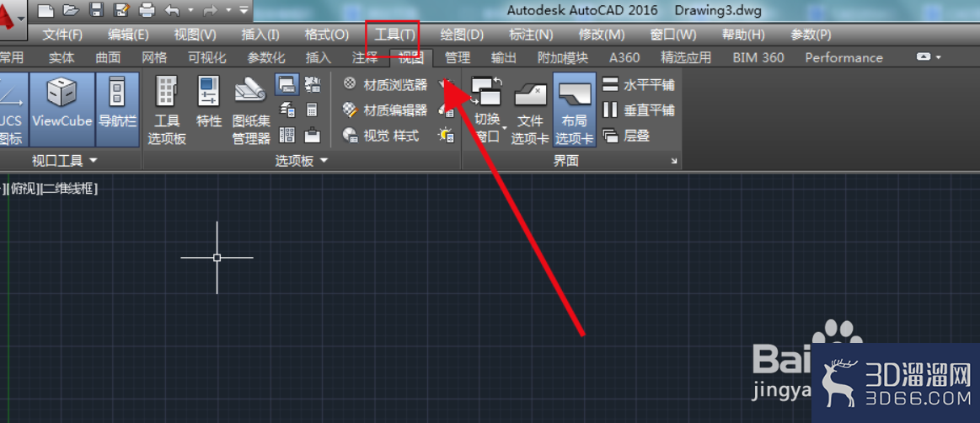
Task: Click 垂直平铺 tile vertically
Action: (x=639, y=110)
